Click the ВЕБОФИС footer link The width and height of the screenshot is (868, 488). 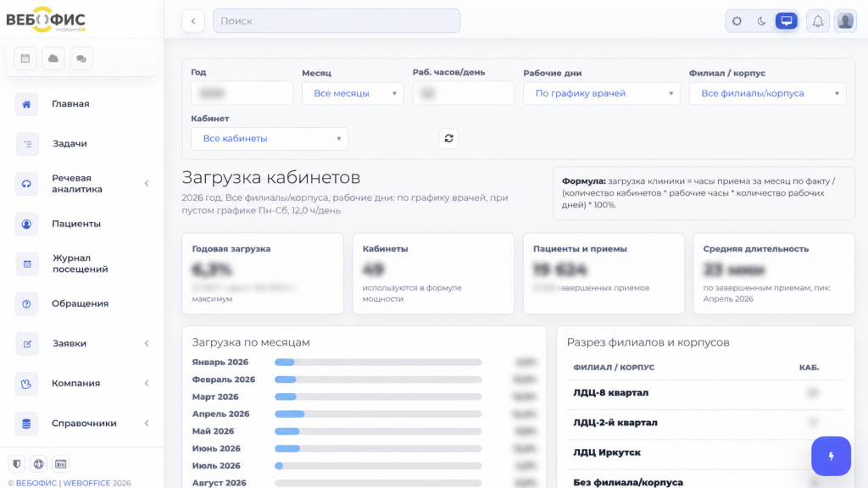pyautogui.click(x=36, y=483)
